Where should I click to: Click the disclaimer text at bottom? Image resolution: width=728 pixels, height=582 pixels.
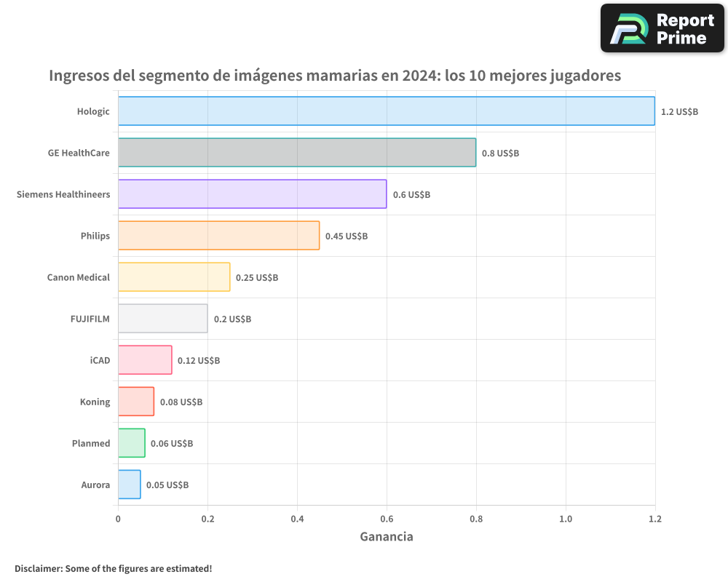pos(114,569)
